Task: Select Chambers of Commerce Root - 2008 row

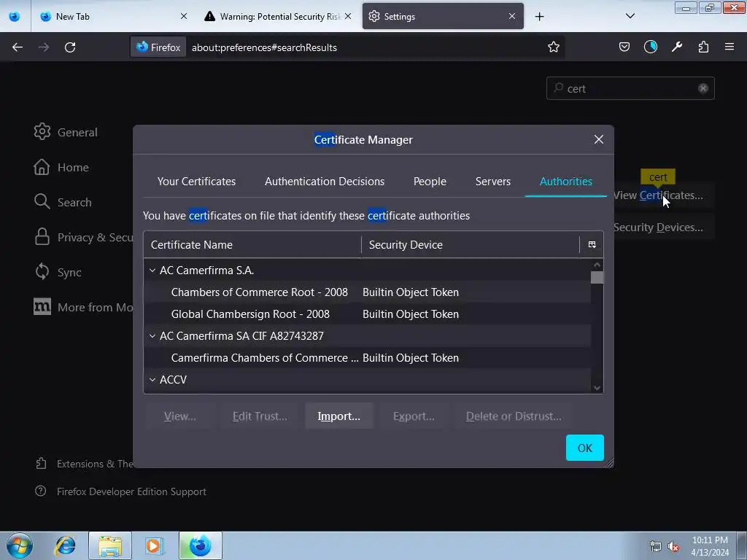Action: (368, 292)
